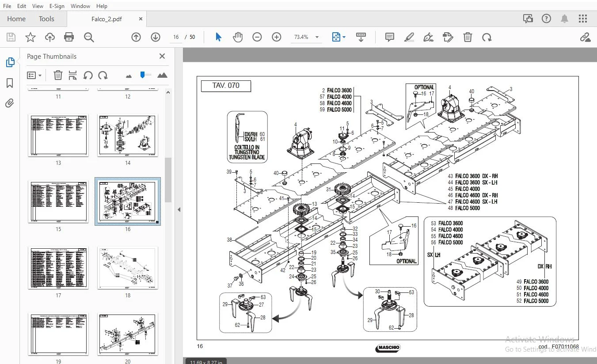Select page 19 thumbnail
Screen dimensions: 597x364
coord(58,334)
